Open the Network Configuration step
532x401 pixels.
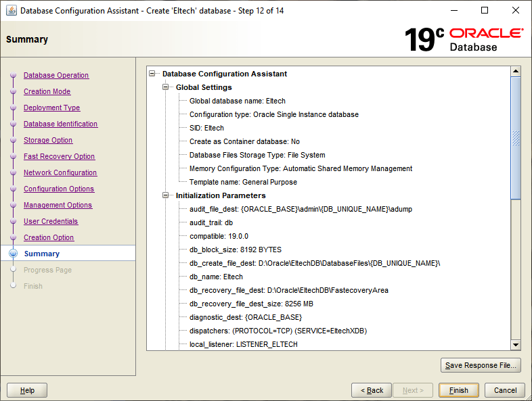point(60,173)
